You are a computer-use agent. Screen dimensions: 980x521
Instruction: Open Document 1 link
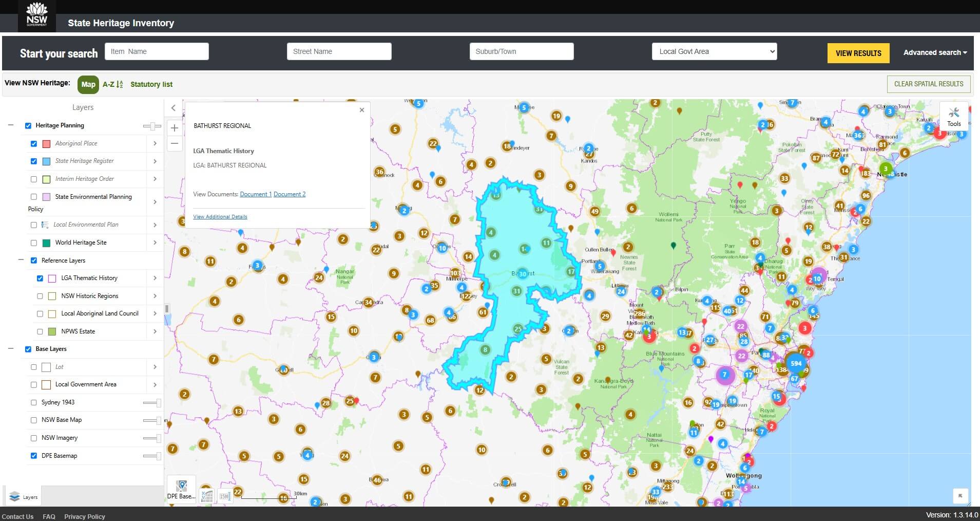point(256,194)
